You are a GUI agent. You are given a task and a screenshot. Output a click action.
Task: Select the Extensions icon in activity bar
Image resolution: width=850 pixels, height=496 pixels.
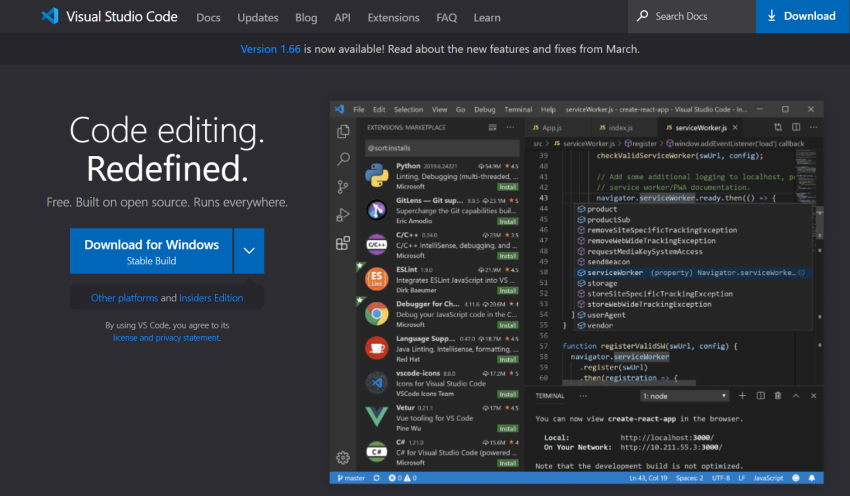coord(343,242)
